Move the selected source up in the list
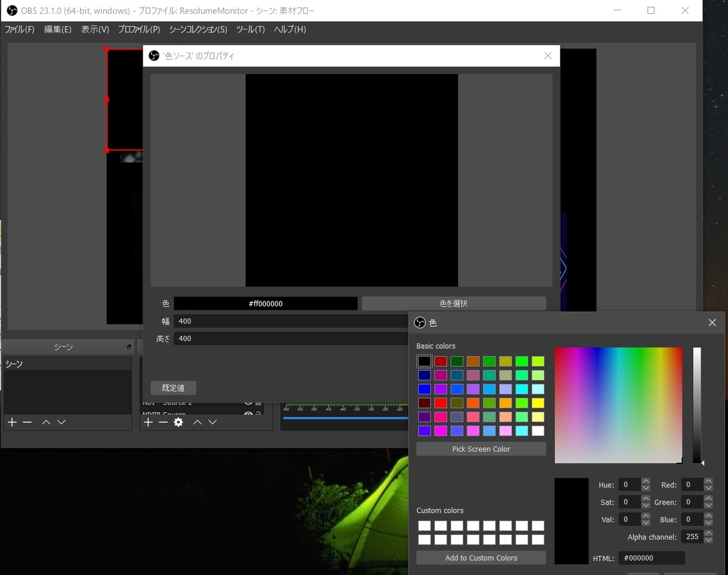Viewport: 728px width, 575px height. (x=197, y=422)
